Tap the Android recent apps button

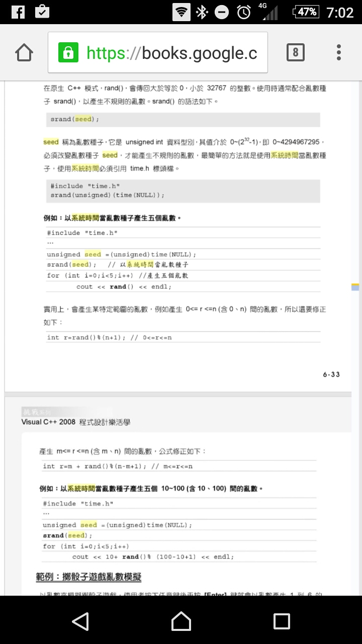tap(282, 621)
